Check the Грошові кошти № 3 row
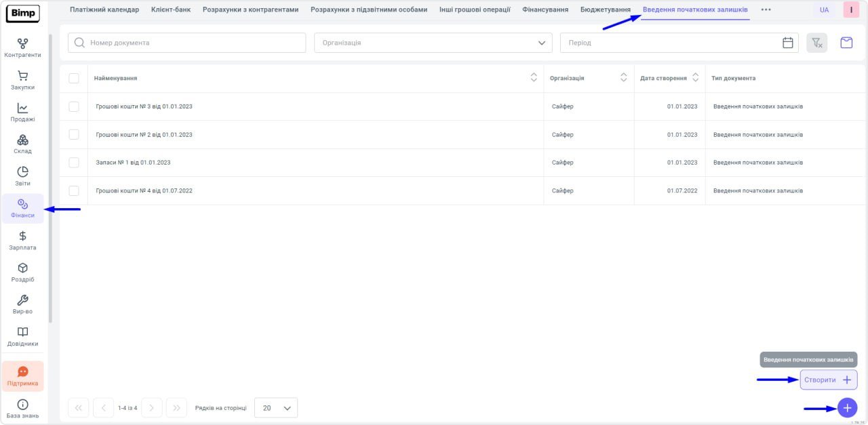The image size is (868, 425). (x=74, y=106)
